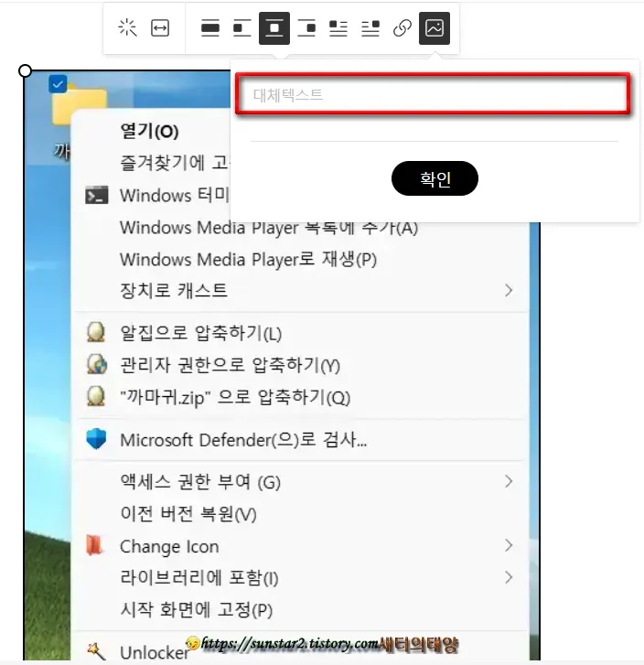
Task: Click the 확인 button
Action: coord(435,178)
